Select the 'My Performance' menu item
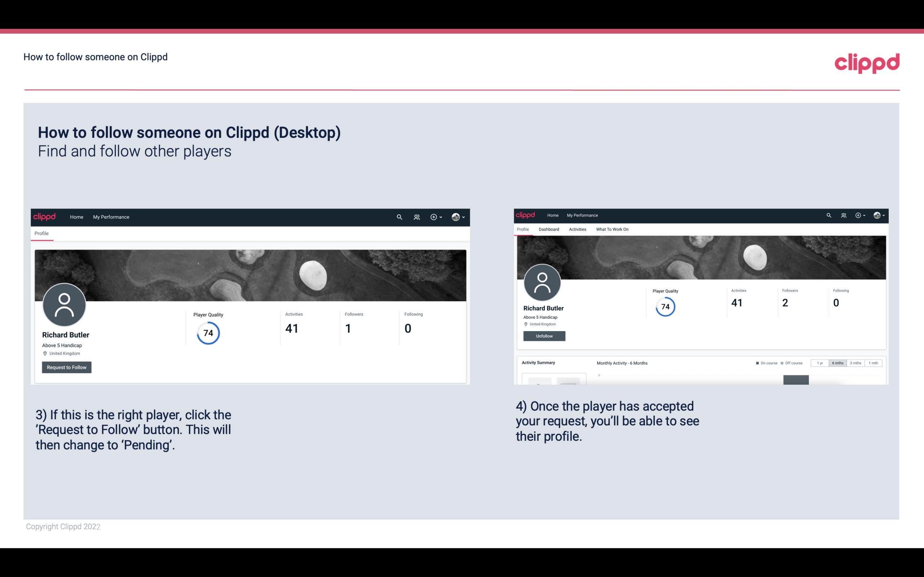Viewport: 924px width, 577px height. [x=110, y=217]
